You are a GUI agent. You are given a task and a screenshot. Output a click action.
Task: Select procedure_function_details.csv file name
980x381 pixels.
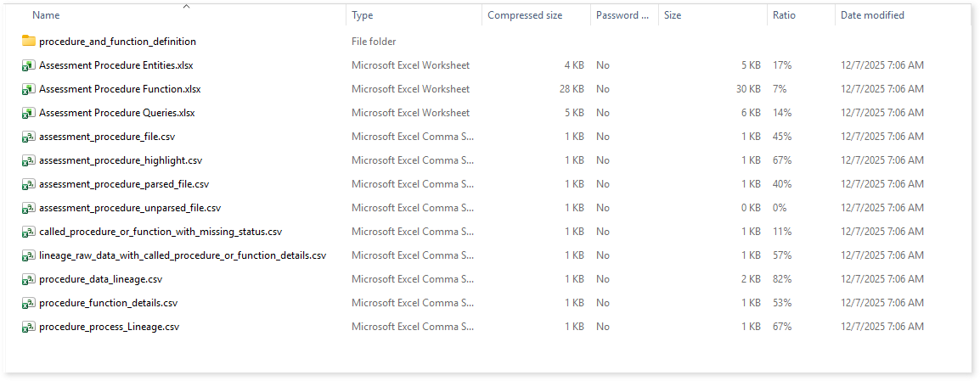pos(108,302)
